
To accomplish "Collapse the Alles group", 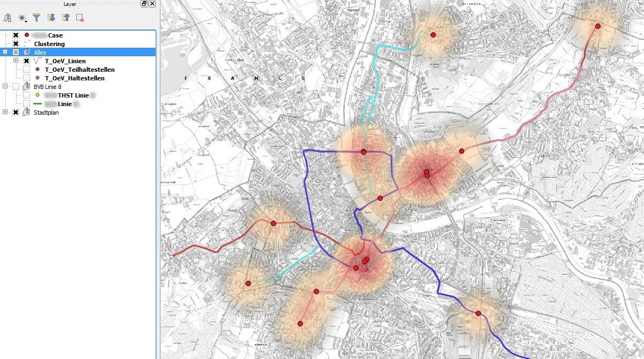I will (x=5, y=53).
